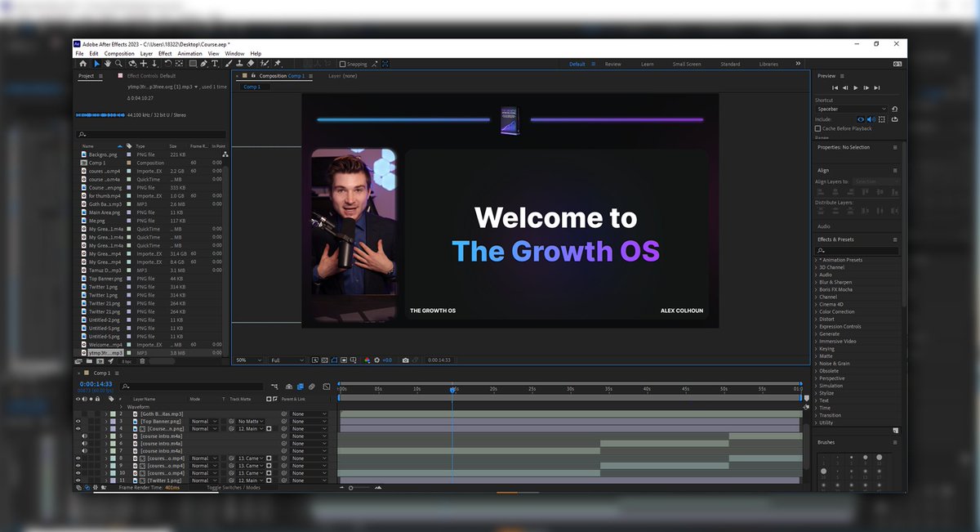Image resolution: width=980 pixels, height=532 pixels.
Task: Jump to first frame in Preview panel
Action: 835,87
